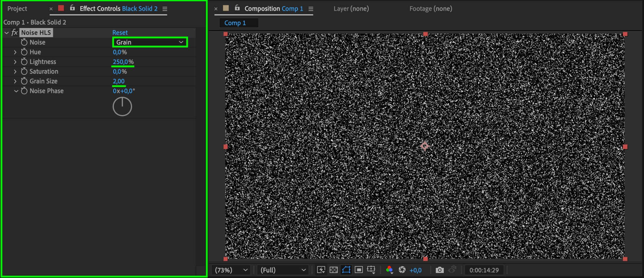This screenshot has width=644, height=278.
Task: Click Reset for Noise HLS effect
Action: [x=120, y=32]
